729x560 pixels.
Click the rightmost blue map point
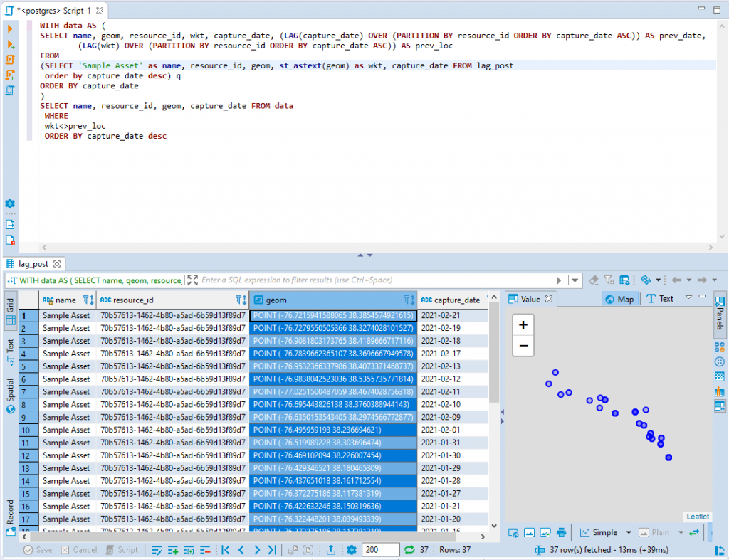[668, 458]
